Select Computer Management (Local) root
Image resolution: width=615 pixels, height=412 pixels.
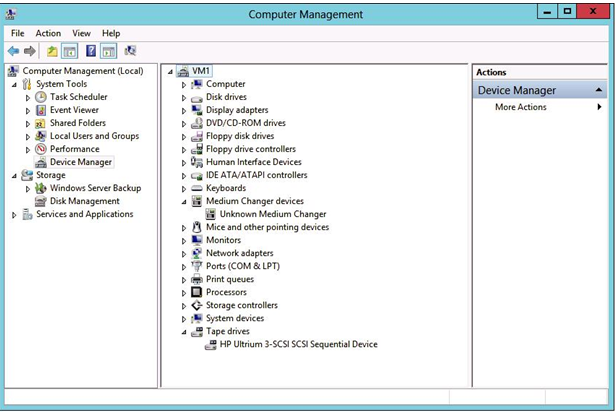tap(83, 71)
